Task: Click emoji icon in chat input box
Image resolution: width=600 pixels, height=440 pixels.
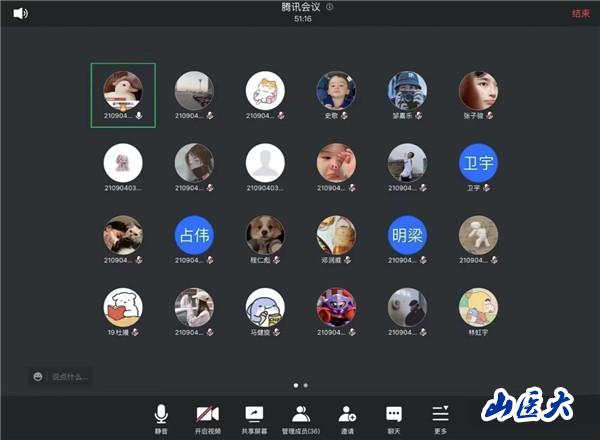Action: click(38, 377)
